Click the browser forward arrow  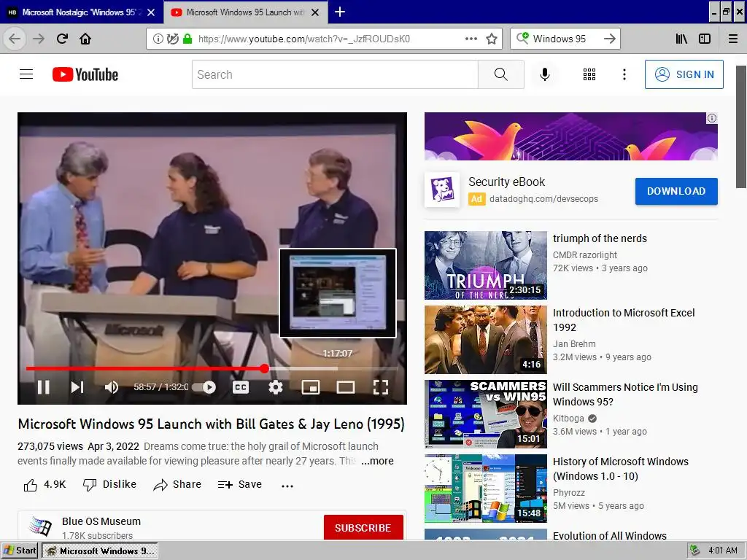39,39
